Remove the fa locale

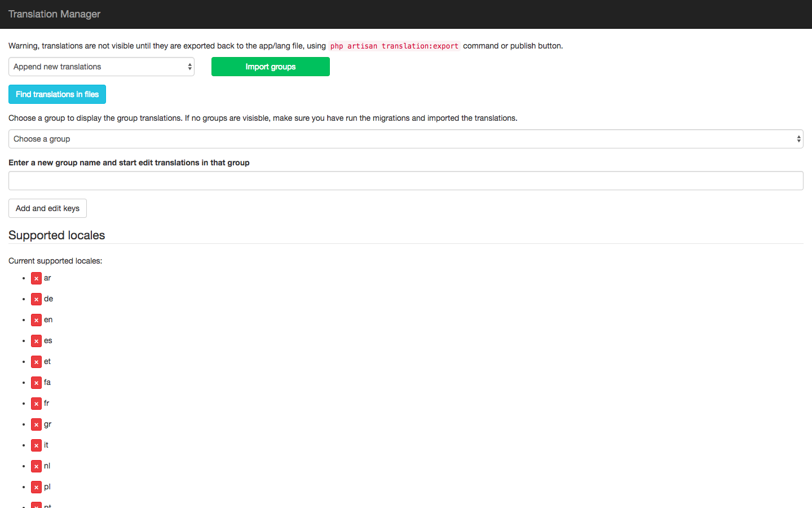click(36, 383)
